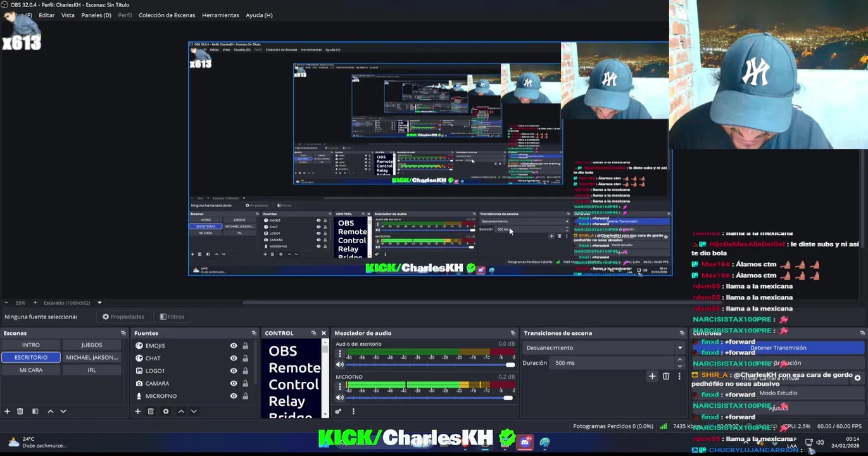The width and height of the screenshot is (868, 456).
Task: Open advanced audio properties gears in the mixer
Action: 338,412
